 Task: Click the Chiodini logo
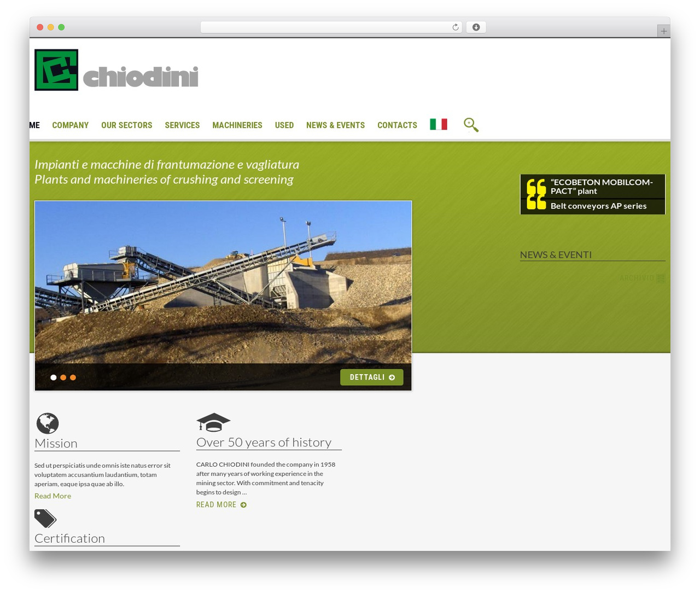tap(116, 70)
